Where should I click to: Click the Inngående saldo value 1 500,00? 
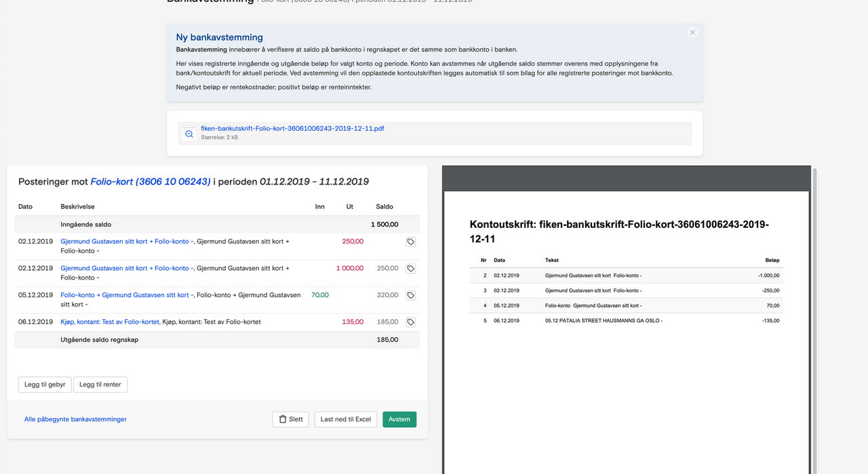click(384, 224)
